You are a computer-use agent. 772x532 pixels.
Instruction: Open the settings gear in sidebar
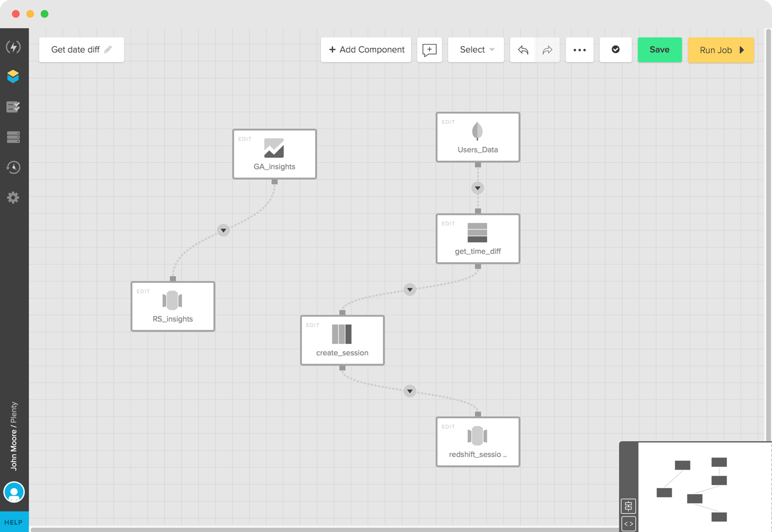click(13, 197)
